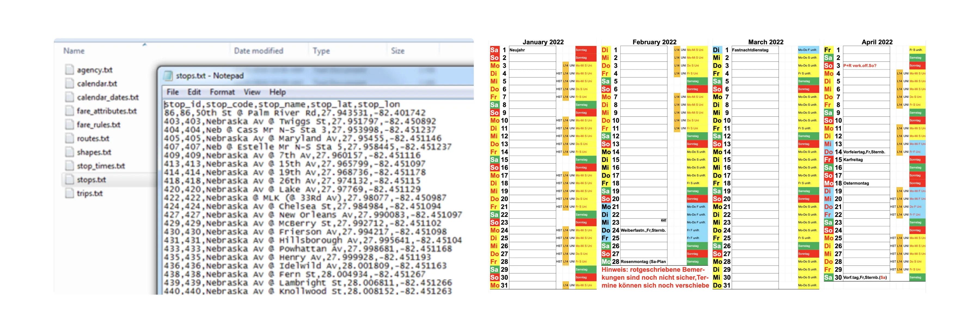Viewport: 980px width, 333px height.
Task: Click the February 2022 calendar heading
Action: pyautogui.click(x=654, y=42)
